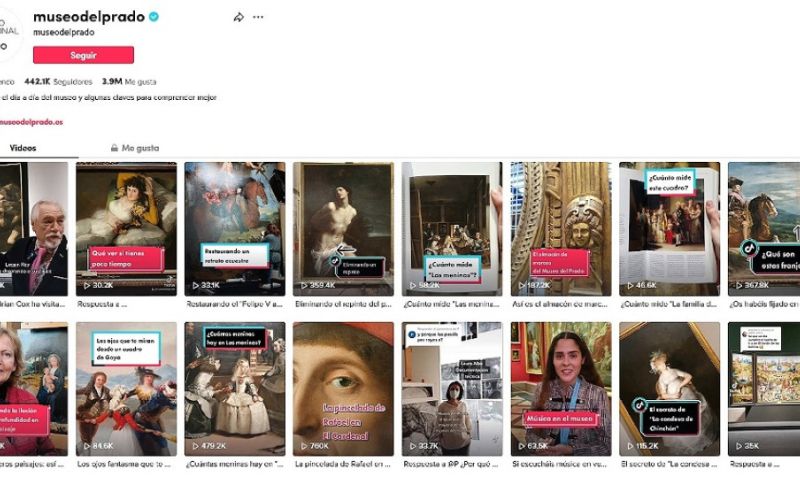Screen dimensions: 800x500
Task: Switch to the Videos tab
Action: click(23, 148)
